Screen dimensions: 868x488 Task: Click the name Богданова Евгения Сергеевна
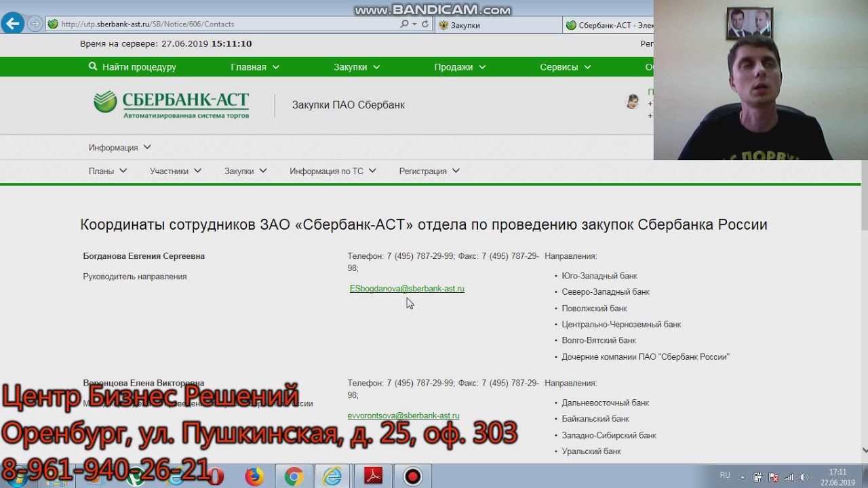click(x=144, y=256)
